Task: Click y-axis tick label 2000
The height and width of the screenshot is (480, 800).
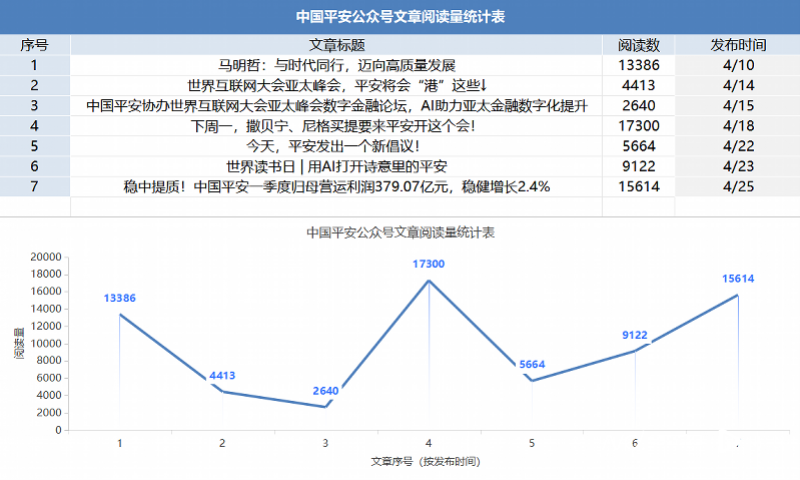Action: pyautogui.click(x=49, y=413)
